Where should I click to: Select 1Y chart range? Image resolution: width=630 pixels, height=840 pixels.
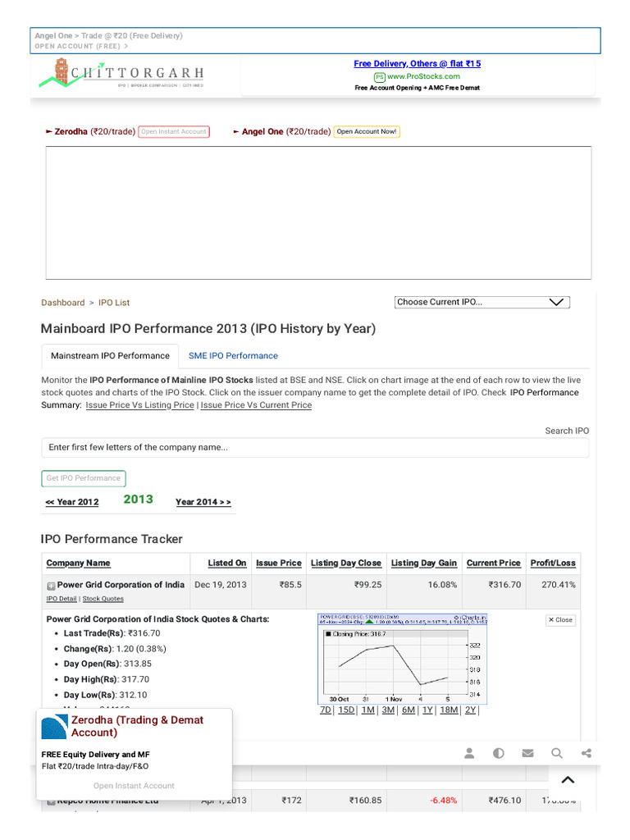(427, 710)
